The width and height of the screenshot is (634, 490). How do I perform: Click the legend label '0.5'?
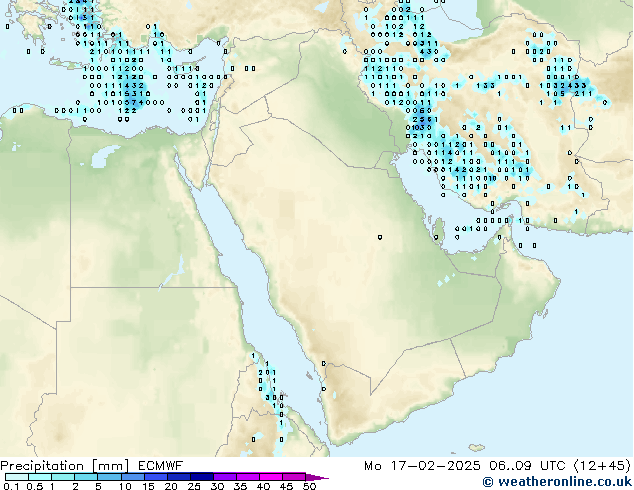pyautogui.click(x=35, y=486)
